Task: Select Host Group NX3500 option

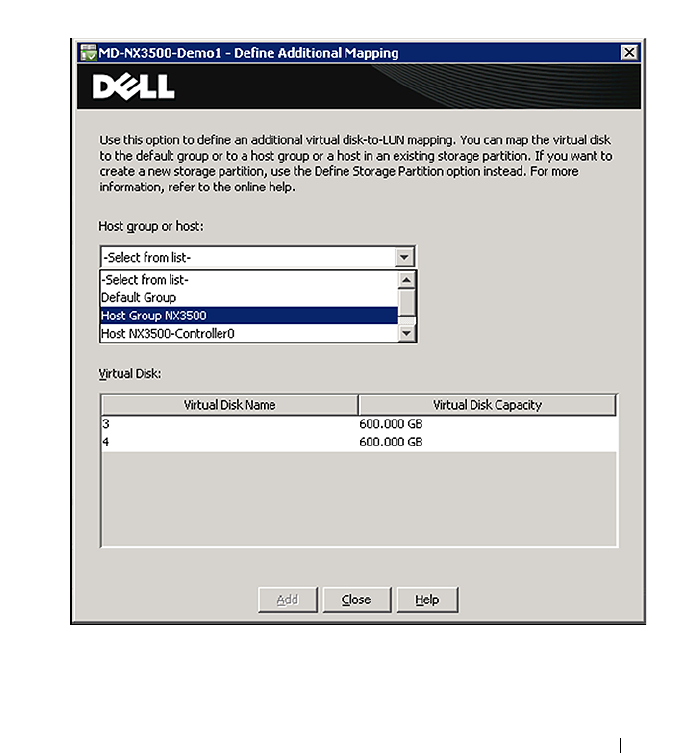Action: tap(249, 316)
